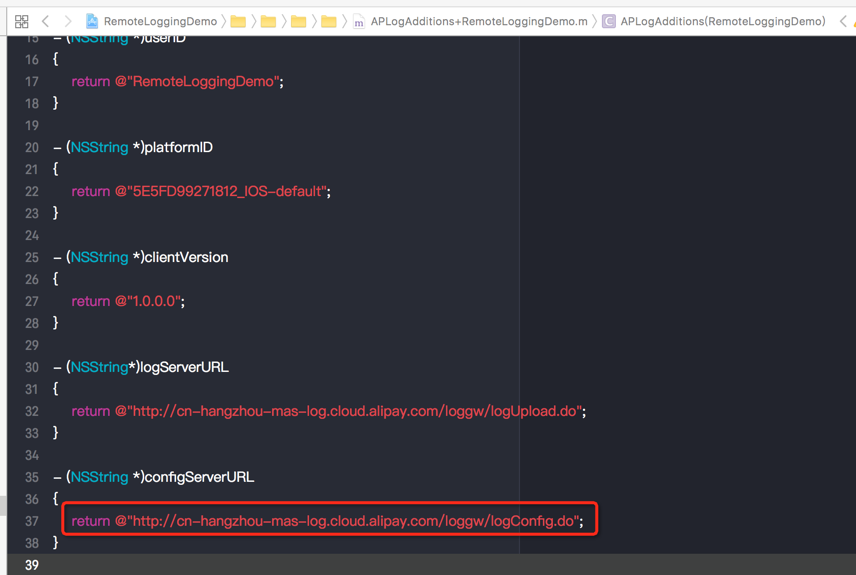
Task: Open the RemoteLoggingDemo breadcrumb item
Action: coord(160,21)
